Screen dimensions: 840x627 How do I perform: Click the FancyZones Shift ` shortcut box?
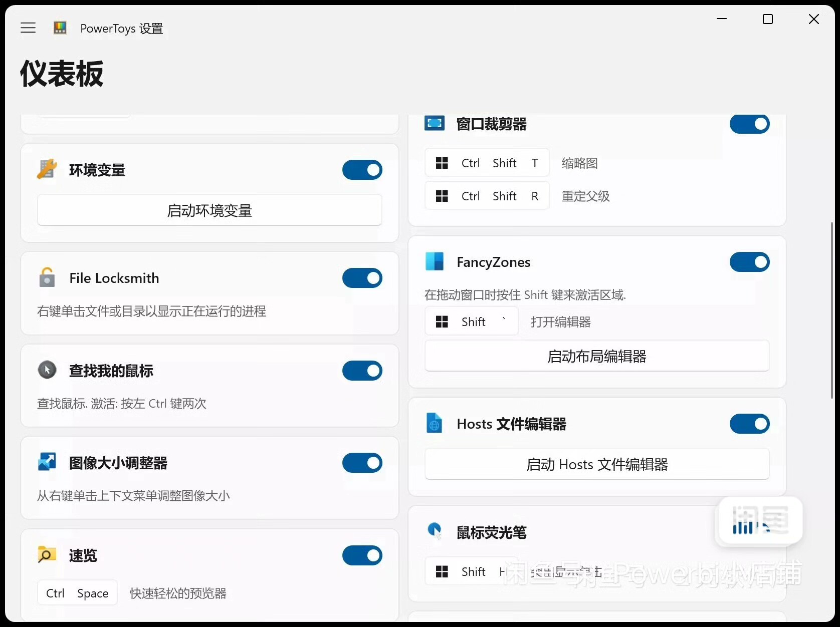471,322
